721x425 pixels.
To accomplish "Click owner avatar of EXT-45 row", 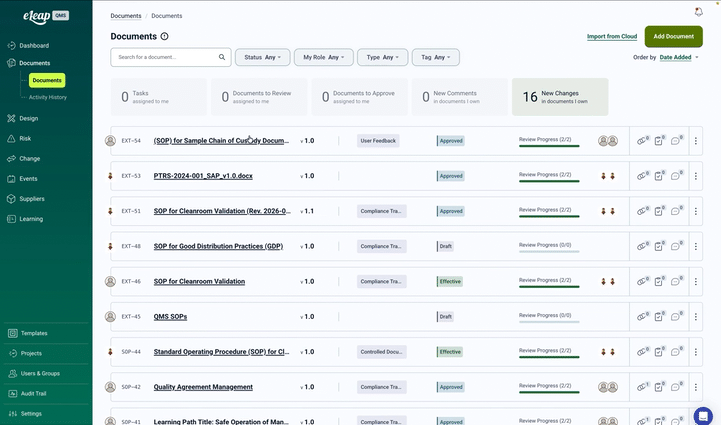I will (x=111, y=316).
